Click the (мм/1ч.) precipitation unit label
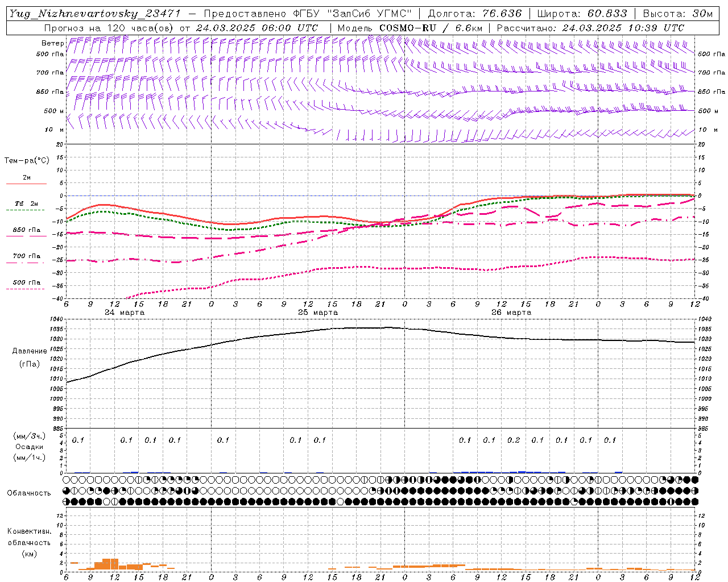728x582 pixels. coord(30,458)
